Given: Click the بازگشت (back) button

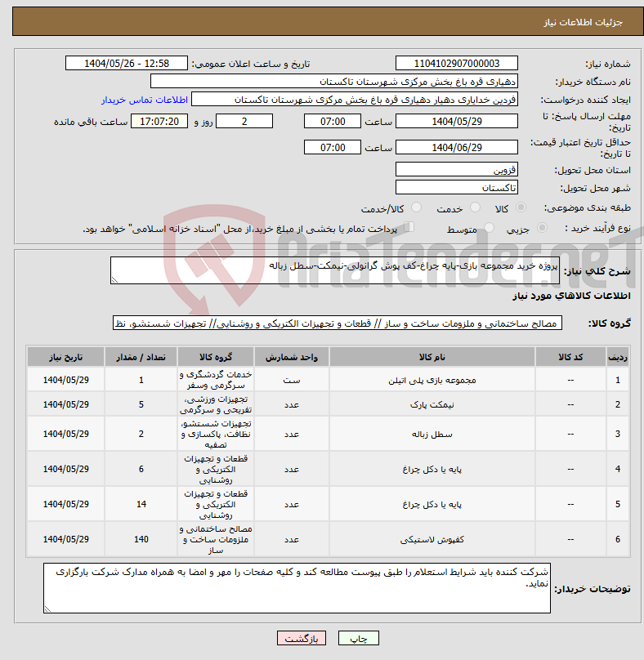Looking at the screenshot, I should 301,638.
